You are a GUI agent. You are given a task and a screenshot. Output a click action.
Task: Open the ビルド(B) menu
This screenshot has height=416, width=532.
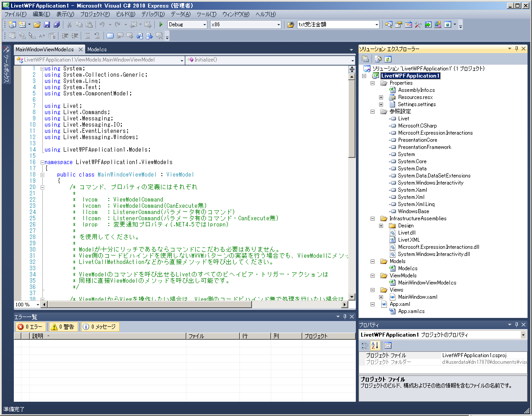point(126,14)
